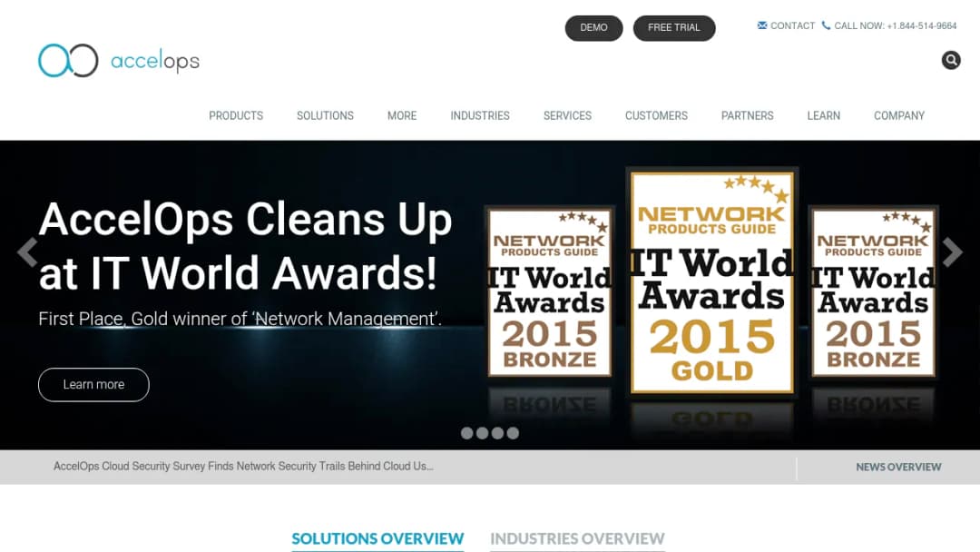Switch to Solutions Overview tab
Image resolution: width=980 pixels, height=552 pixels.
click(x=377, y=538)
